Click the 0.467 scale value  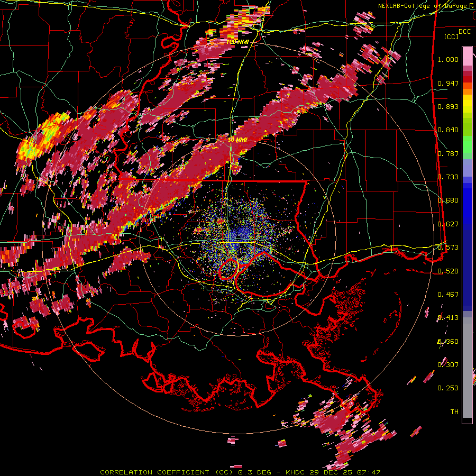point(448,295)
